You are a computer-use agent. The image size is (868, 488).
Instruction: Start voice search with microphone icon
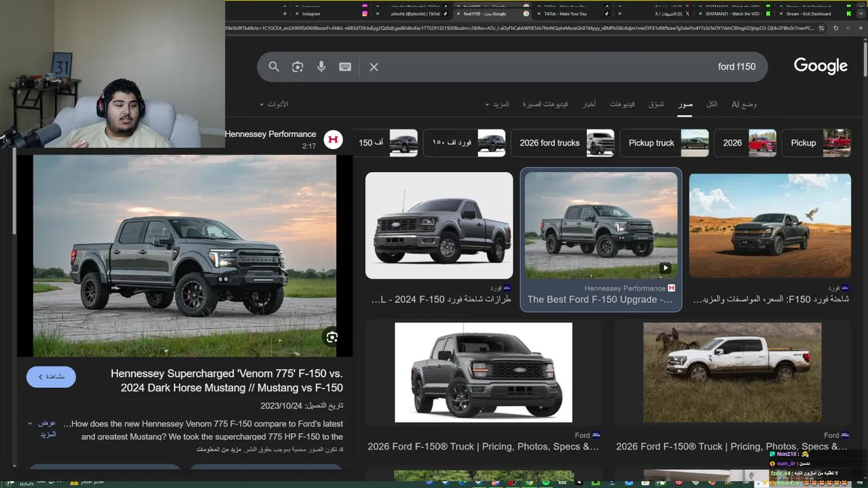(x=321, y=66)
